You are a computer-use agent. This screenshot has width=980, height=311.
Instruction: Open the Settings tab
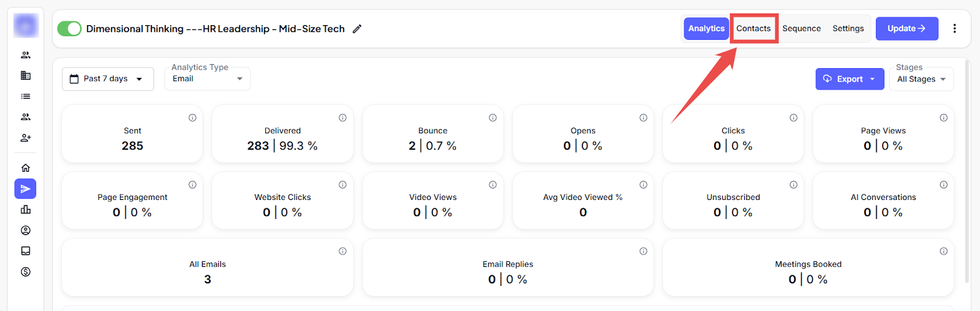click(x=848, y=29)
